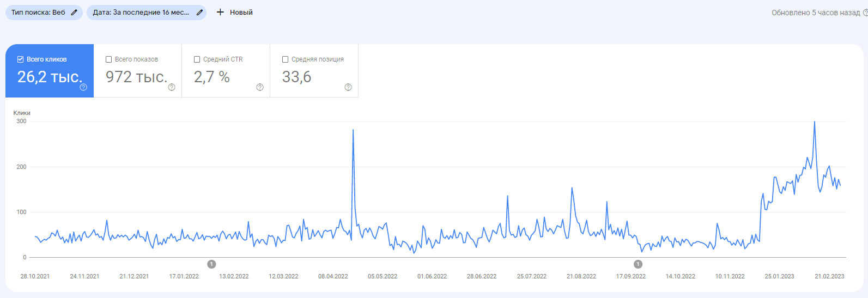Open the Тип поиска: Веб filter chip

click(x=44, y=13)
